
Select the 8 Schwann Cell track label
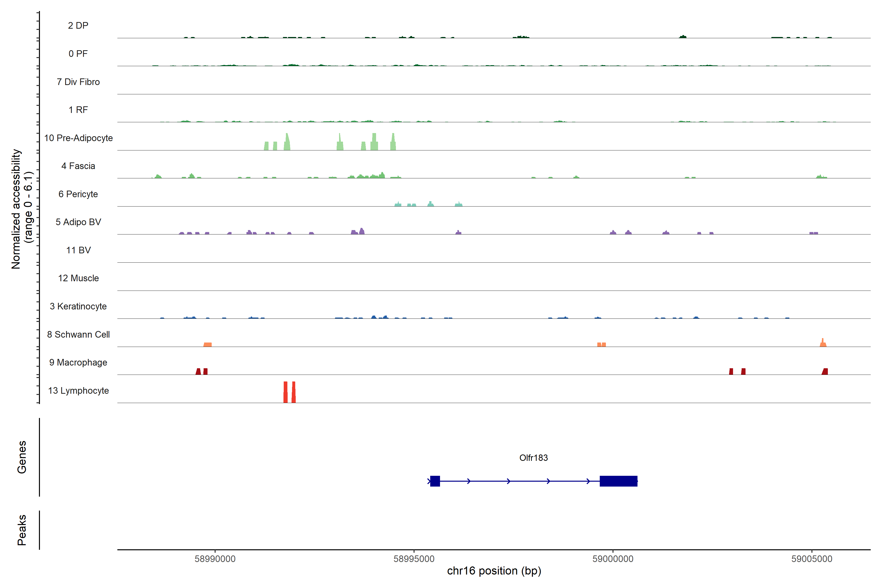tap(78, 334)
